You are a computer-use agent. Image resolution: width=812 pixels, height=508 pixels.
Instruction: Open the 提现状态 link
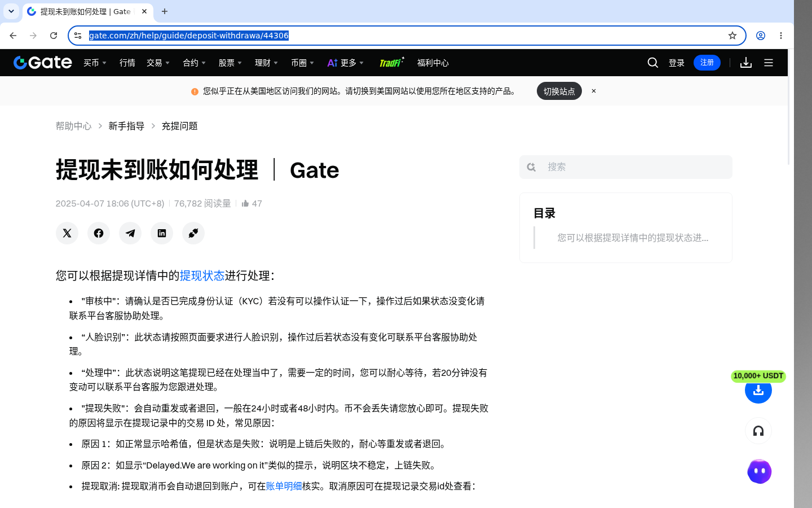(x=202, y=275)
